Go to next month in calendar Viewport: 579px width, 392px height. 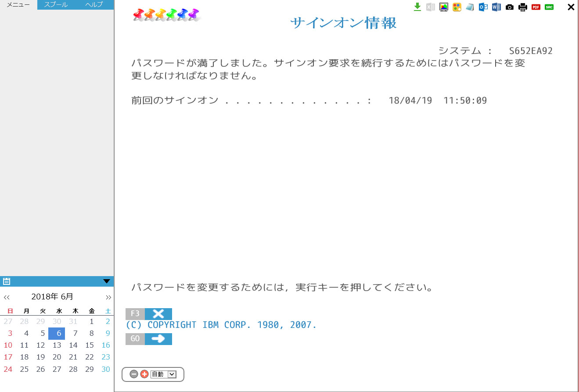point(108,297)
